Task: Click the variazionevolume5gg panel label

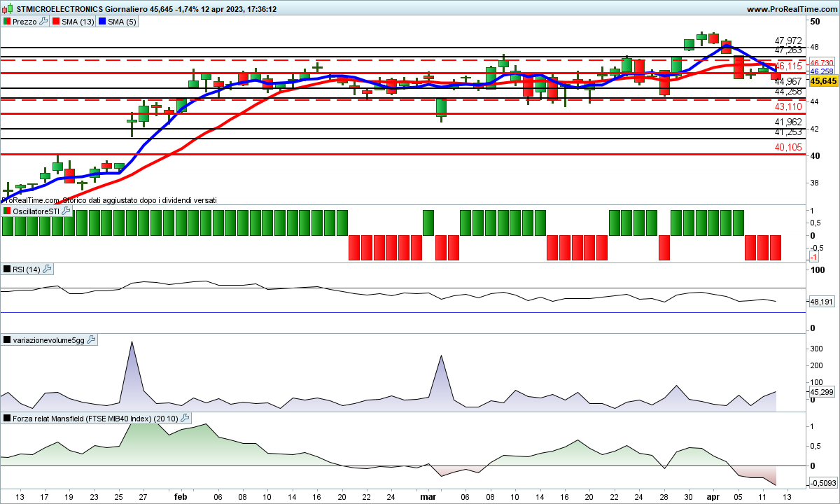Action: 49,340
